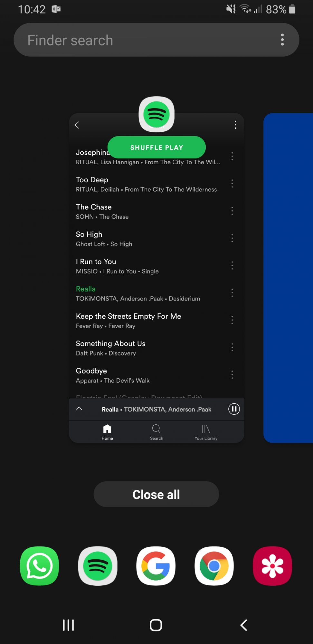Tap the Close all button
313x644 pixels.
(156, 494)
